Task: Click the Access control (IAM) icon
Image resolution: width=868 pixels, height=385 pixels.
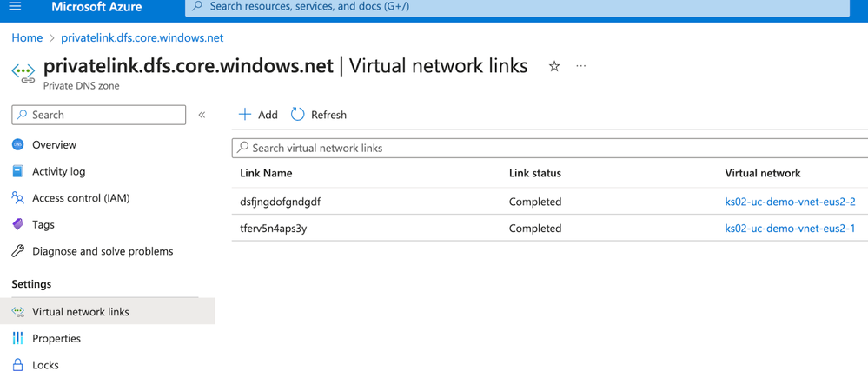Action: [x=18, y=198]
